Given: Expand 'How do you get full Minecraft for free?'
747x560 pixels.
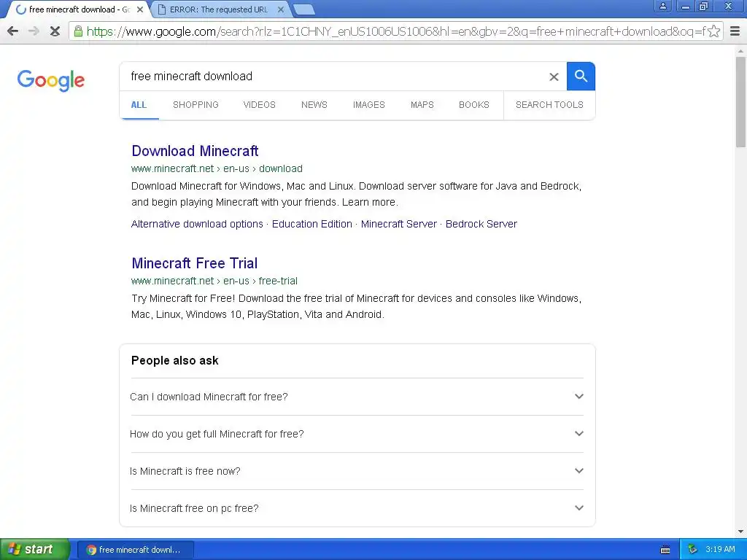Looking at the screenshot, I should tap(357, 434).
